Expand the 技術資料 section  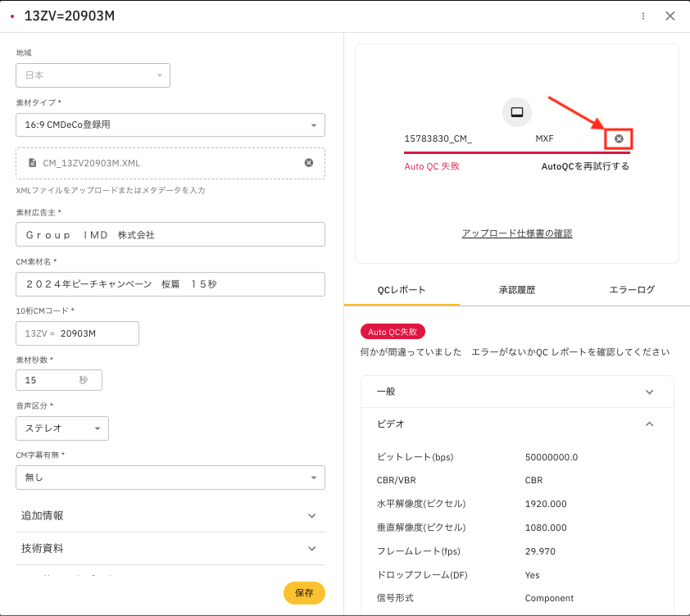pyautogui.click(x=170, y=548)
